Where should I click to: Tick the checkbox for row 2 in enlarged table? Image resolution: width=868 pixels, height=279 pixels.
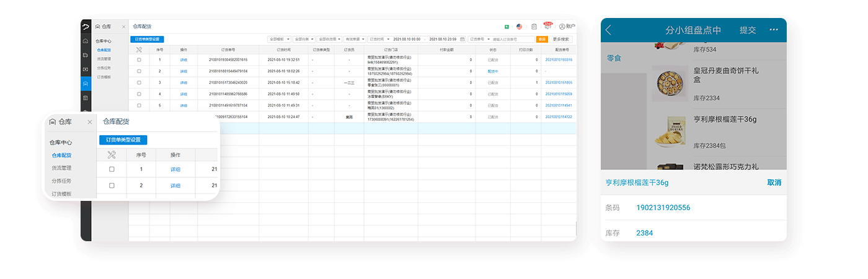coord(112,185)
